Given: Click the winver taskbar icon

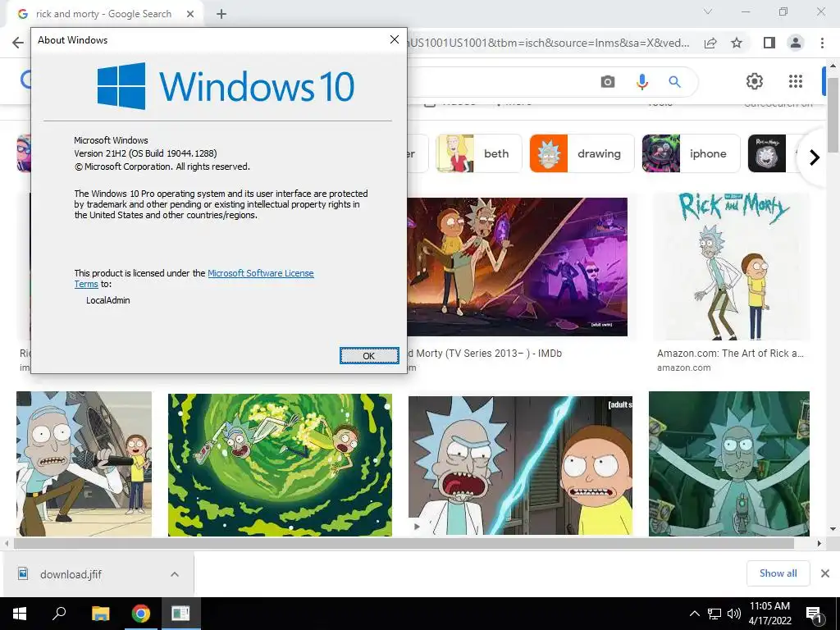Looking at the screenshot, I should [180, 614].
